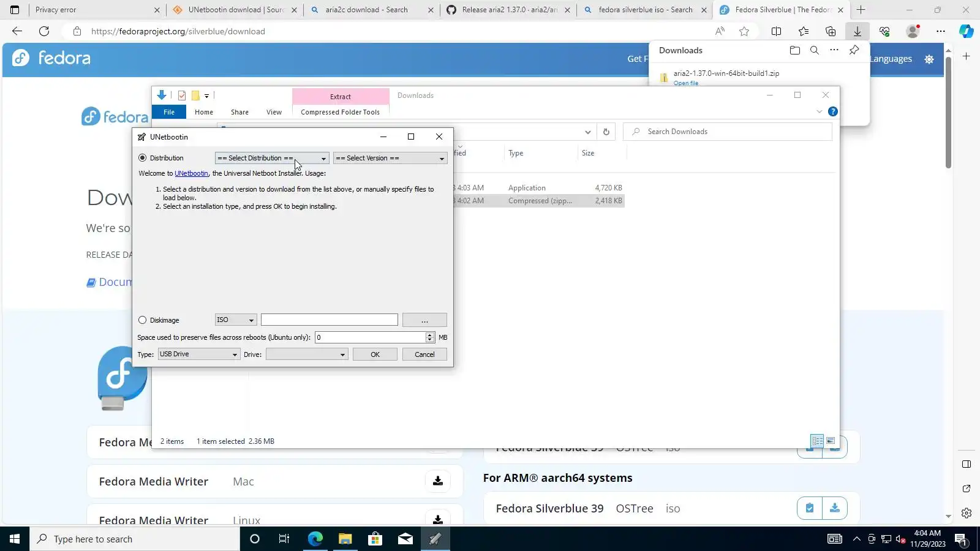The height and width of the screenshot is (551, 980).
Task: Expand Explorer address bar history dropdown
Action: pyautogui.click(x=587, y=132)
